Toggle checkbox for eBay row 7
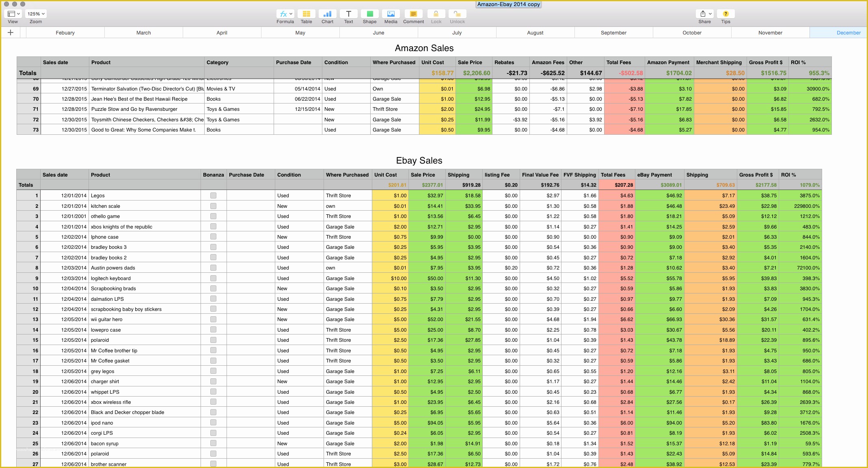The height and width of the screenshot is (468, 868). 214,257
